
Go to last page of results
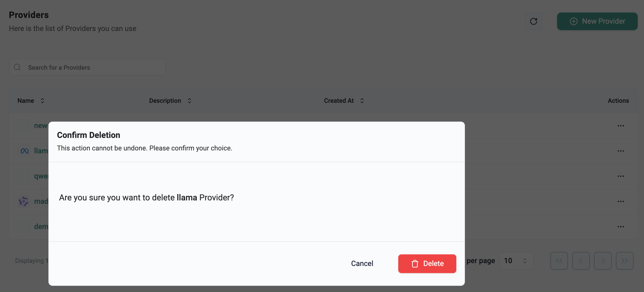624,261
